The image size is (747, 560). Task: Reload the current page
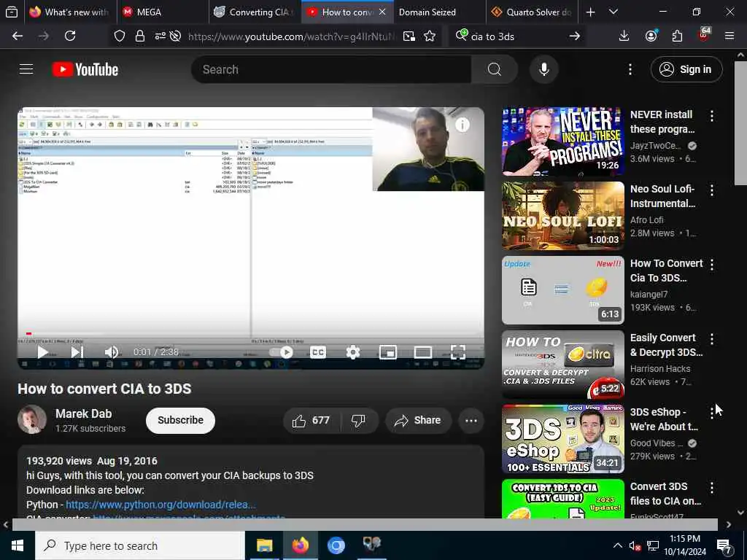70,36
